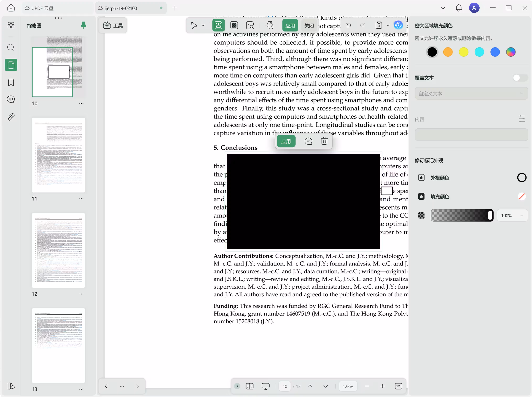This screenshot has width=532, height=397.
Task: Pin the thumbnail panel
Action: [x=84, y=25]
